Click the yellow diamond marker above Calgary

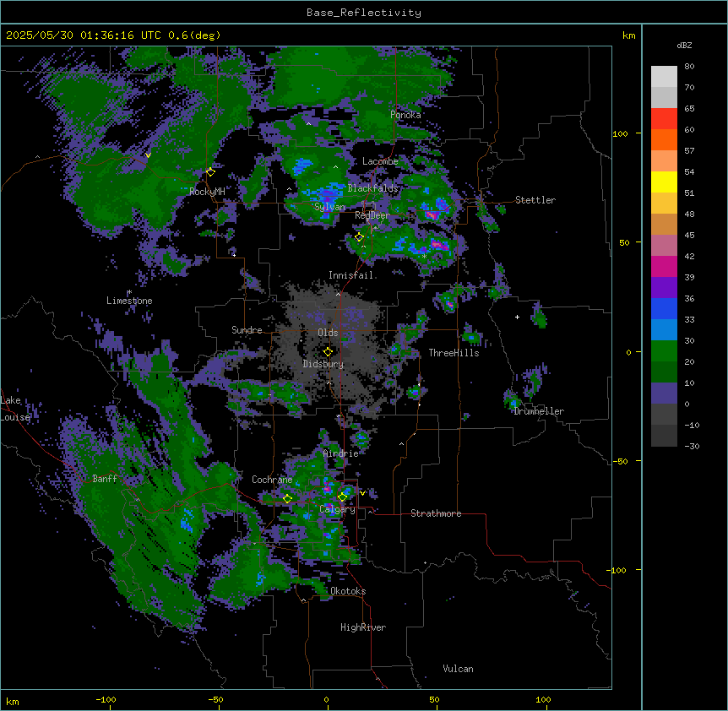click(x=342, y=497)
